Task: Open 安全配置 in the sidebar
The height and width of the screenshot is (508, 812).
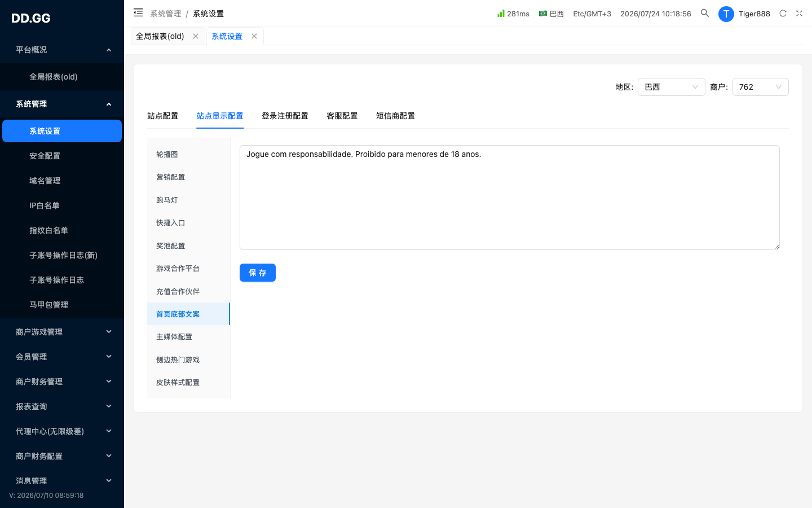Action: point(62,156)
